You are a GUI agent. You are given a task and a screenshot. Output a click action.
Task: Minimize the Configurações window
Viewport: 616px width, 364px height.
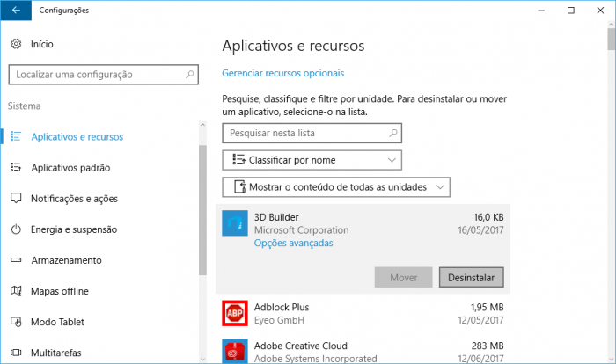point(541,11)
